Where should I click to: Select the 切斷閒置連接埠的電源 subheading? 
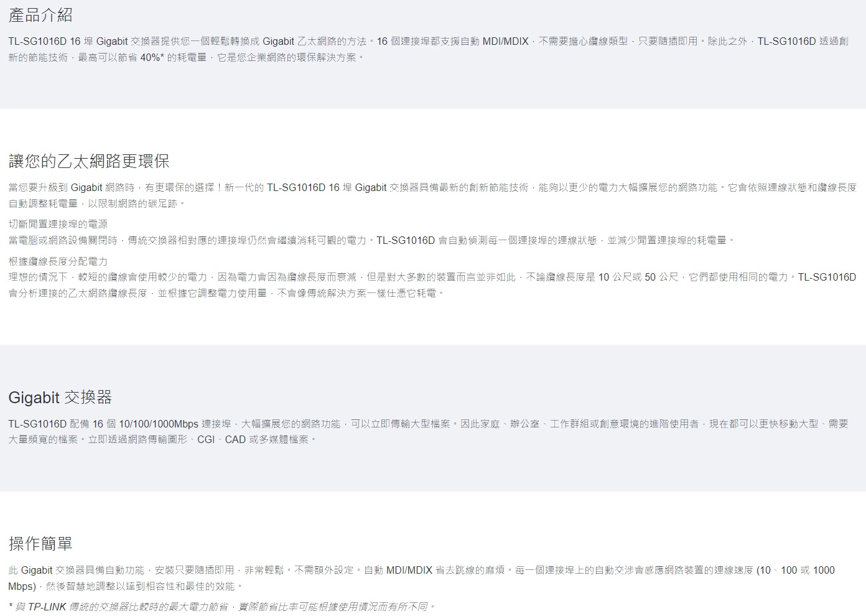[x=58, y=224]
